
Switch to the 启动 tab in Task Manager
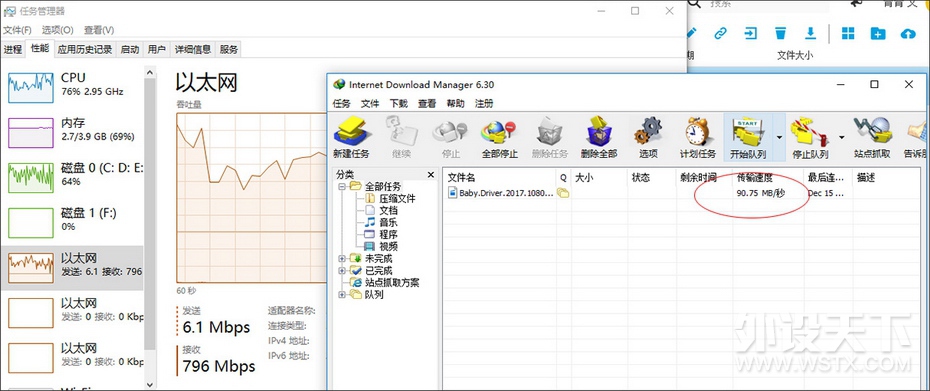pyautogui.click(x=130, y=50)
